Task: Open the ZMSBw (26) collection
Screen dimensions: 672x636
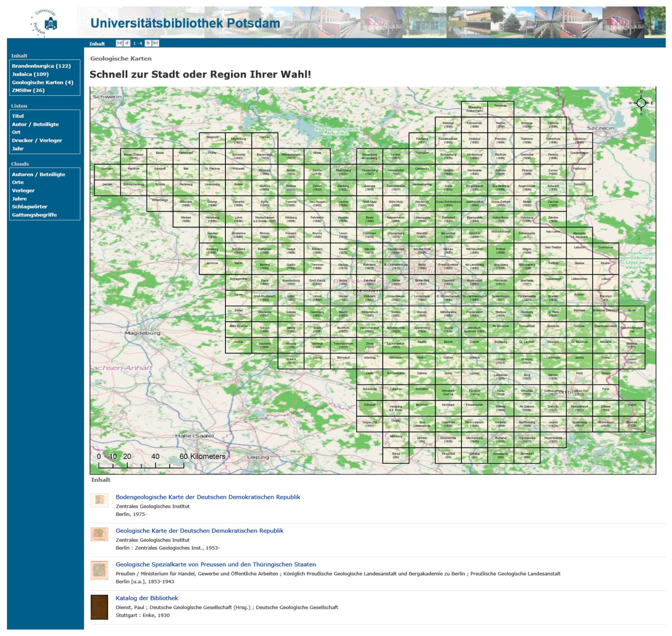Action: pos(28,91)
